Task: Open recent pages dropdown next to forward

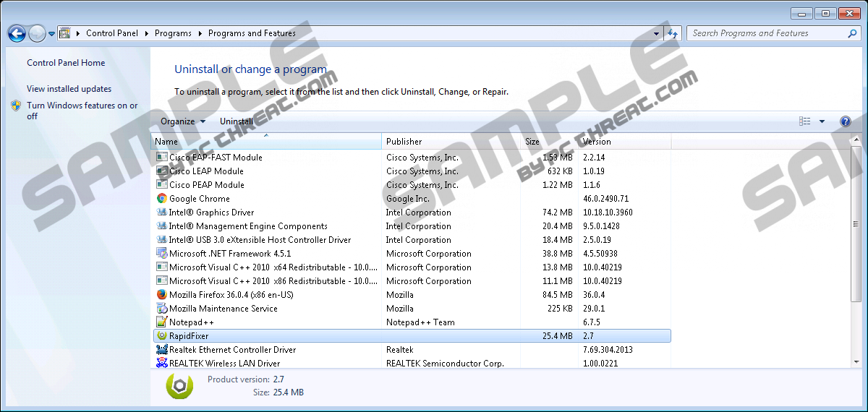Action: click(x=52, y=33)
